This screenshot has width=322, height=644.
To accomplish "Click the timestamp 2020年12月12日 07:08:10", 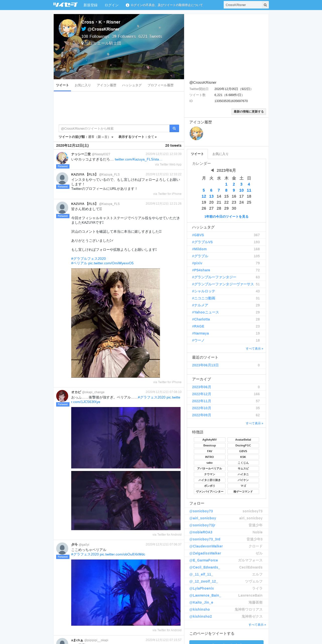I will point(164,392).
